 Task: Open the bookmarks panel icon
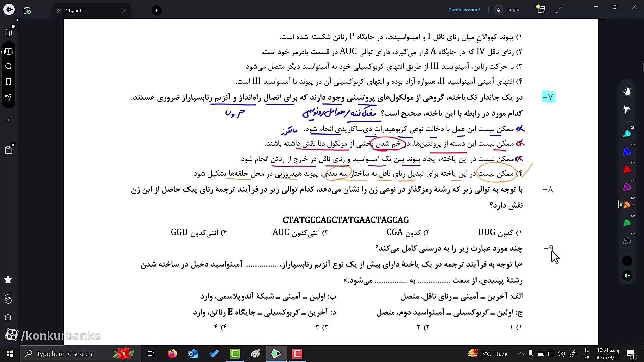(x=9, y=82)
